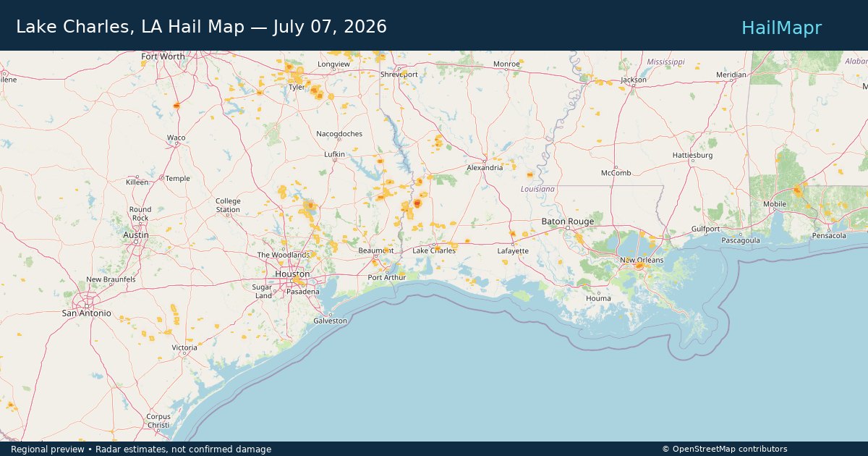The image size is (868, 456).
Task: Click the Pasadena label
Action: pyautogui.click(x=303, y=292)
